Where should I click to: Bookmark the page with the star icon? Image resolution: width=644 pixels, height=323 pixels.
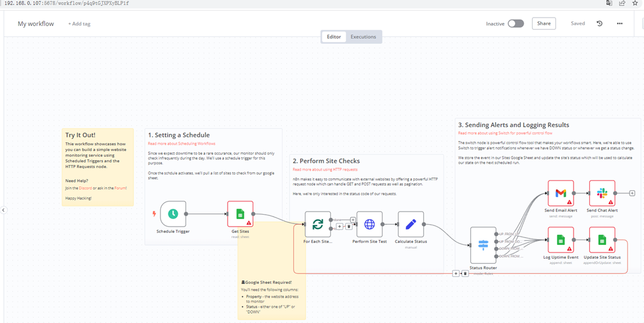pos(635,3)
